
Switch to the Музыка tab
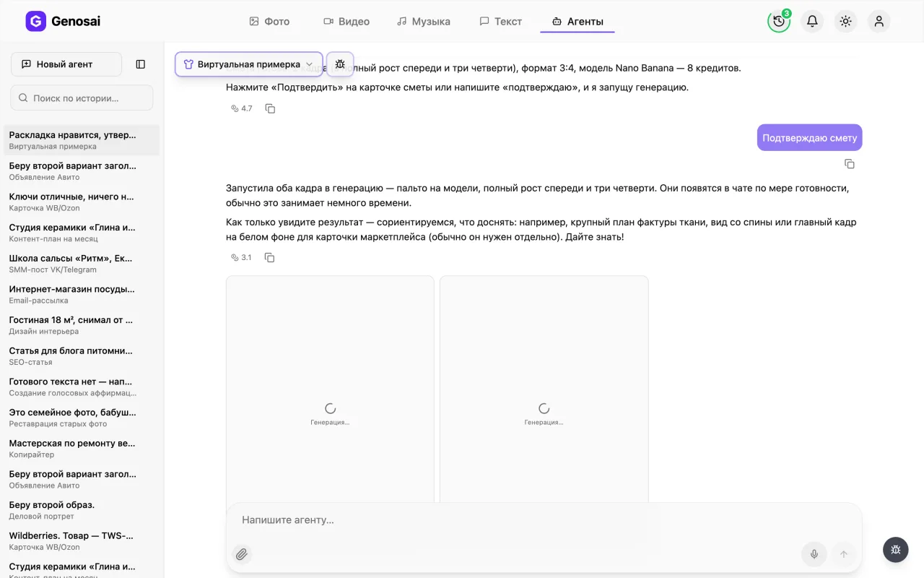[x=424, y=22]
